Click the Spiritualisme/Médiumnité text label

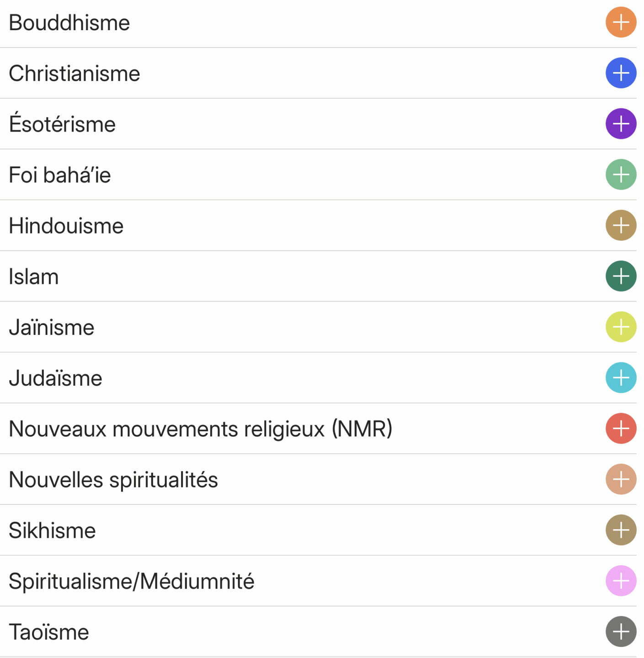click(x=132, y=582)
